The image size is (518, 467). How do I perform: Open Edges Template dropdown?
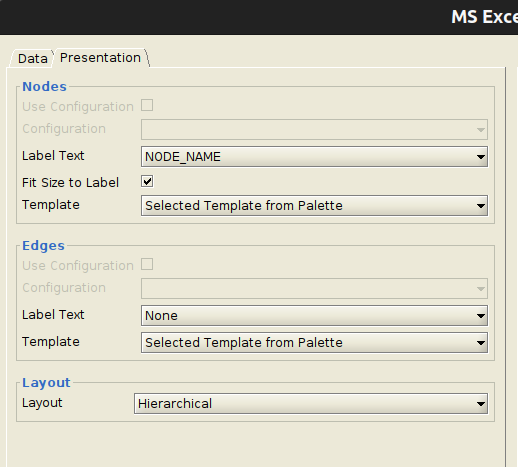click(x=314, y=343)
